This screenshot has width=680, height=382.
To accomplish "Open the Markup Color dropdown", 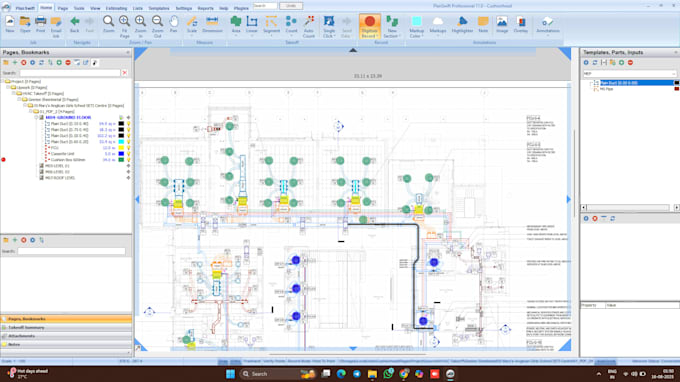I will click(423, 36).
